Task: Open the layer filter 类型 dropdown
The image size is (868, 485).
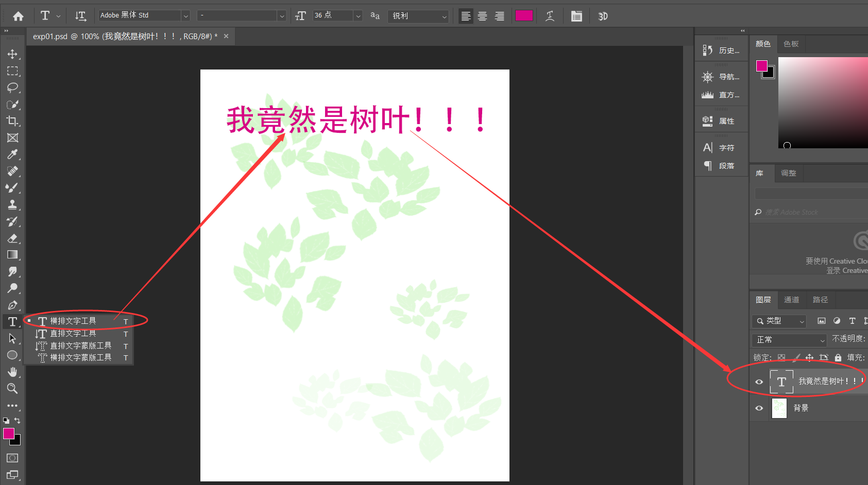Action: click(778, 321)
